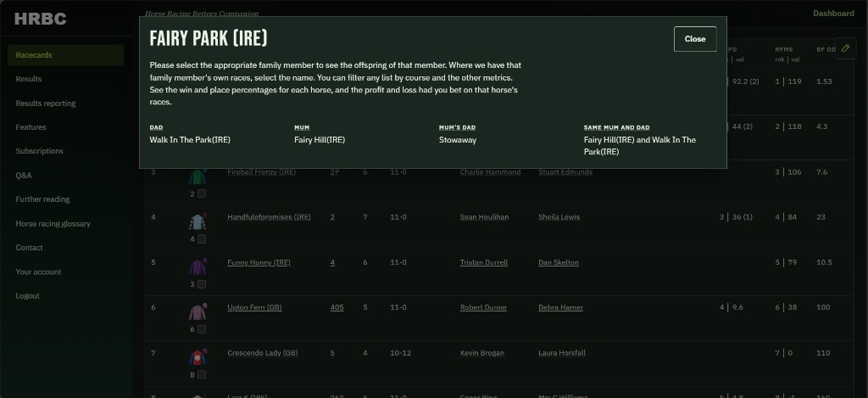Select same mum and dad offspring entry
The width and height of the screenshot is (868, 398).
pyautogui.click(x=639, y=146)
